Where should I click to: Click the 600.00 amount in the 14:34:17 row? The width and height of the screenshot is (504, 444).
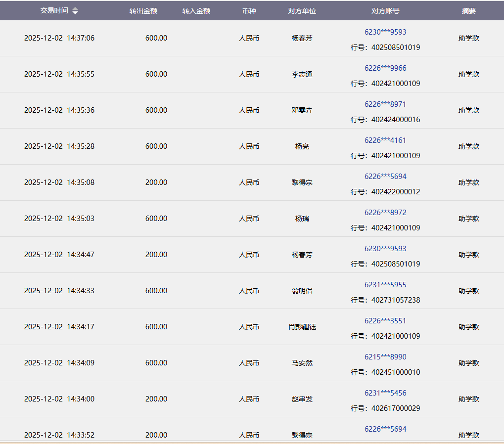tap(156, 327)
